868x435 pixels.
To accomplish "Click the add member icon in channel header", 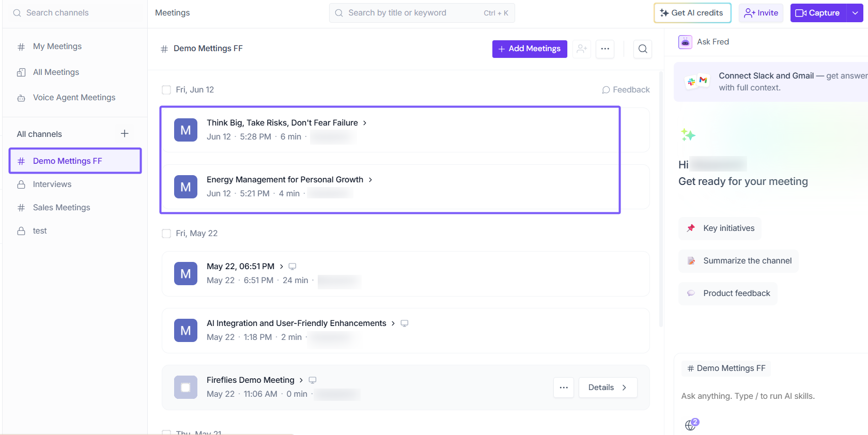I will click(x=582, y=49).
